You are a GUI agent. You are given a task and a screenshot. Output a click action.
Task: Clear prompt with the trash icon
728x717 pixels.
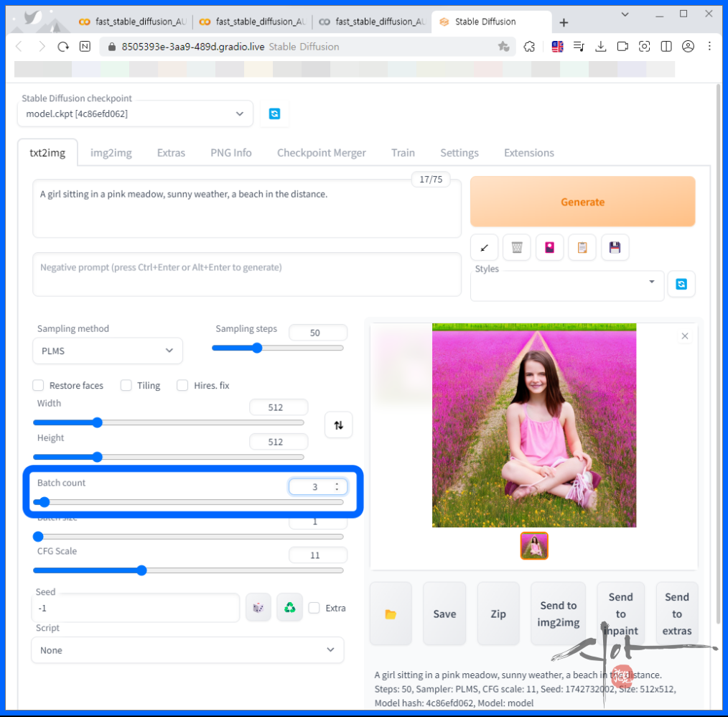[x=517, y=248]
